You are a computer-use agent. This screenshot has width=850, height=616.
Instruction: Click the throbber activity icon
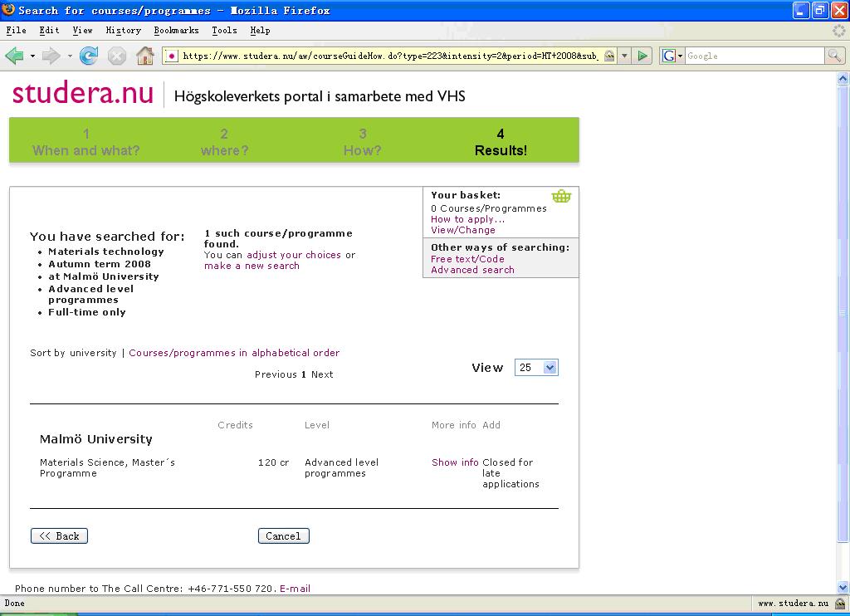click(838, 31)
